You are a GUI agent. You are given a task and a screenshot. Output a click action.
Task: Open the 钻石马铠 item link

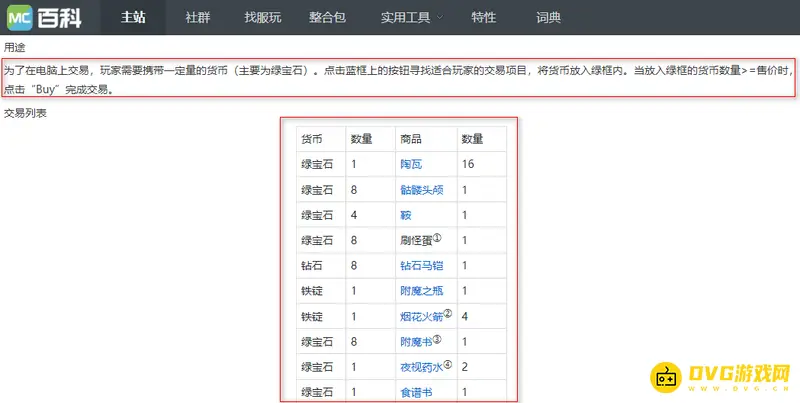click(421, 265)
